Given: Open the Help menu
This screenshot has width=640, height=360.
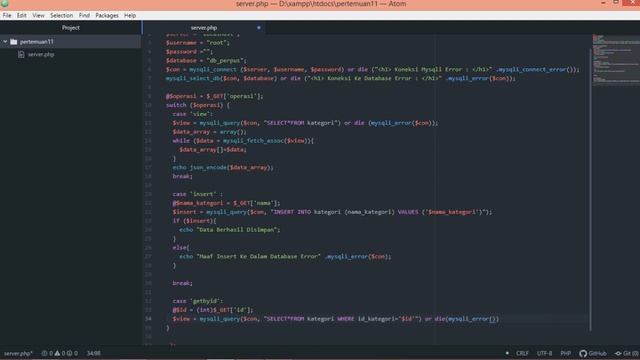Looking at the screenshot, I should (130, 16).
